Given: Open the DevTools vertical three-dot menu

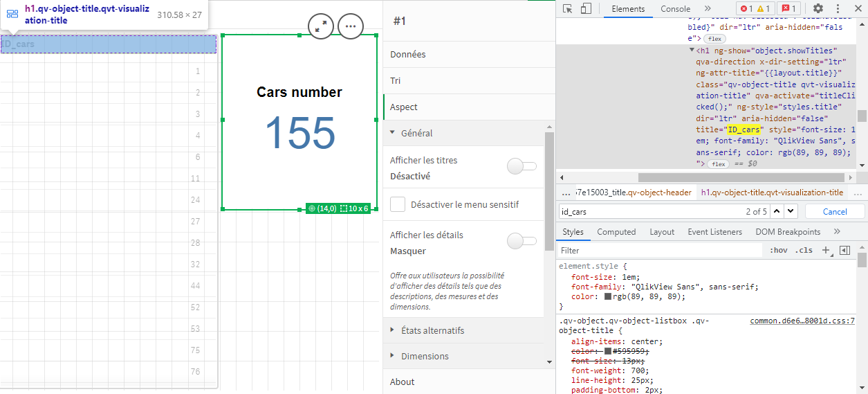Looking at the screenshot, I should click(838, 9).
